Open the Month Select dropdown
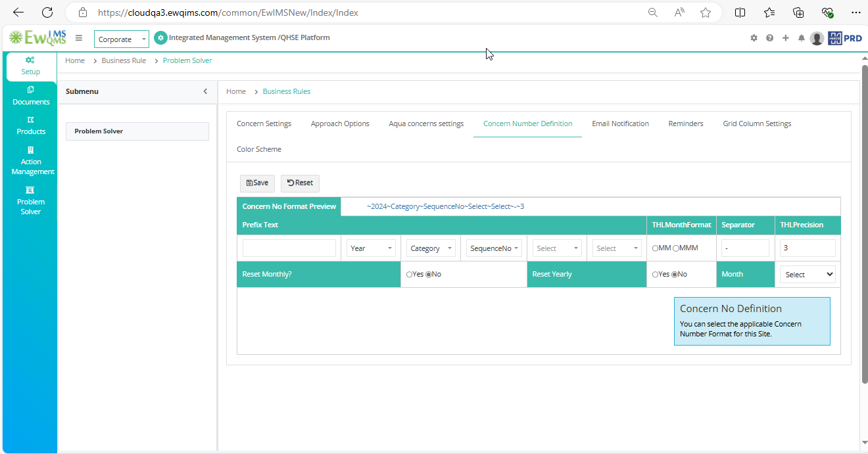 point(808,275)
